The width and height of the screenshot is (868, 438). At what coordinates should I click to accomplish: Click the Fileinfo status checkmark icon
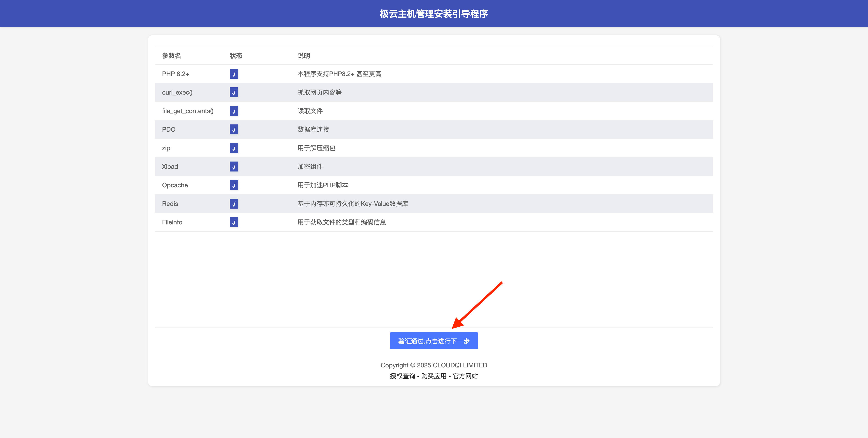(x=234, y=222)
